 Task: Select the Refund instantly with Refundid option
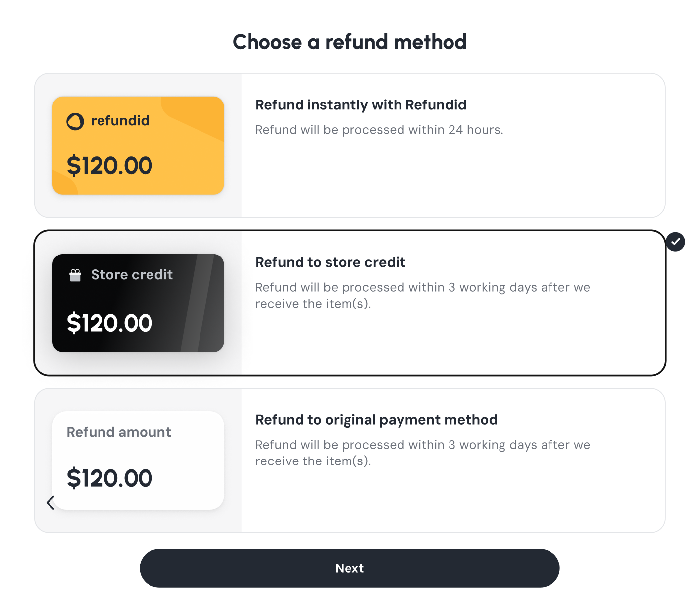pyautogui.click(x=350, y=145)
